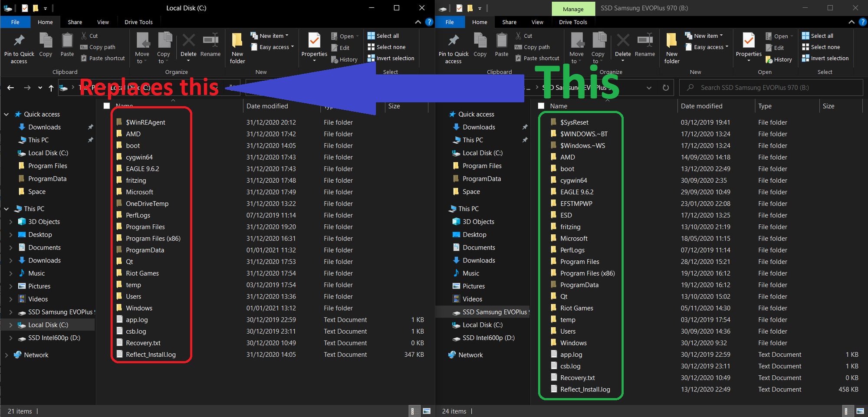Click Copy path in Local Disk (C:) ribbon
868x417 pixels.
(x=98, y=47)
